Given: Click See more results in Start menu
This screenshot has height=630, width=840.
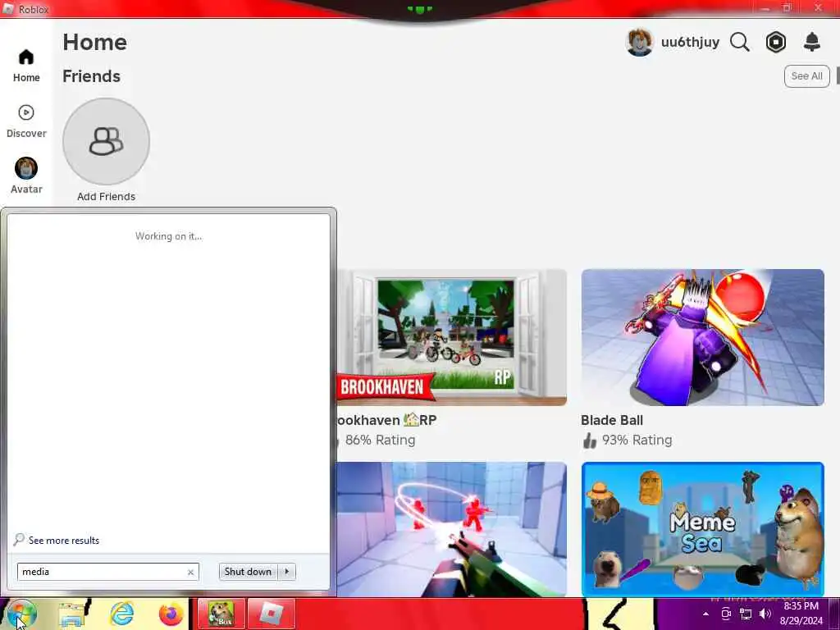Looking at the screenshot, I should tap(64, 540).
